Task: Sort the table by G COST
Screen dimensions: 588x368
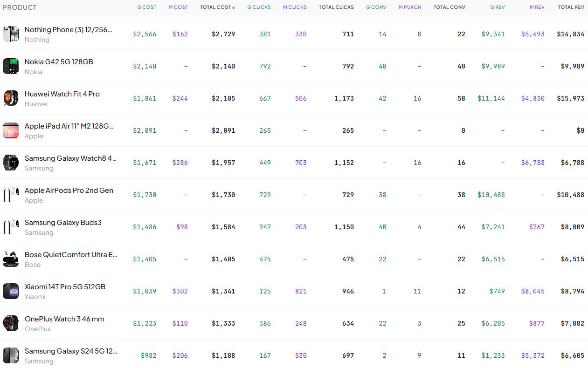Action: click(147, 7)
